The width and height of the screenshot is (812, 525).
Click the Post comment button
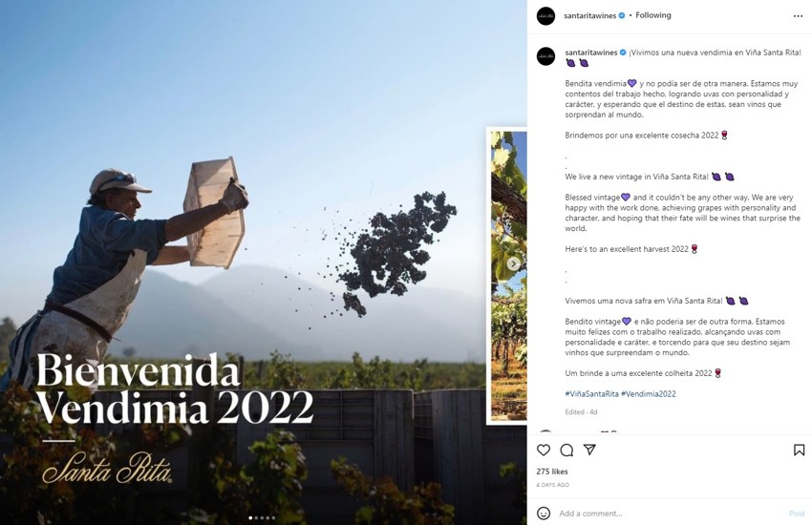coord(796,513)
